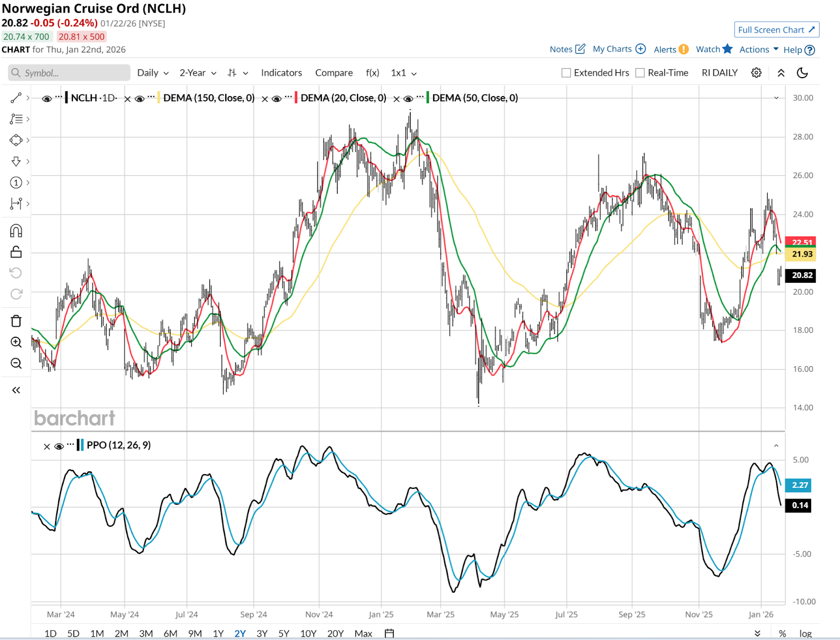840x640 pixels.
Task: Expand the 2-Year period dropdown
Action: (197, 73)
